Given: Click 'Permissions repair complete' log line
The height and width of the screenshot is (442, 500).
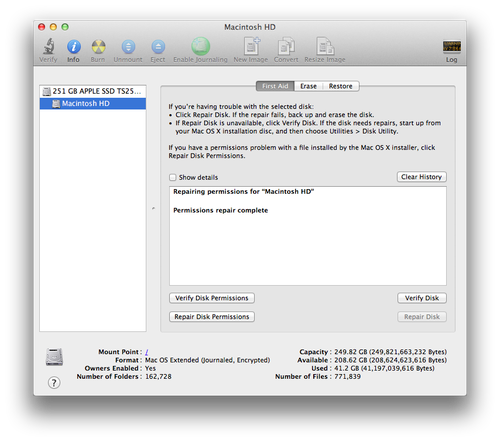Looking at the screenshot, I should 221,210.
